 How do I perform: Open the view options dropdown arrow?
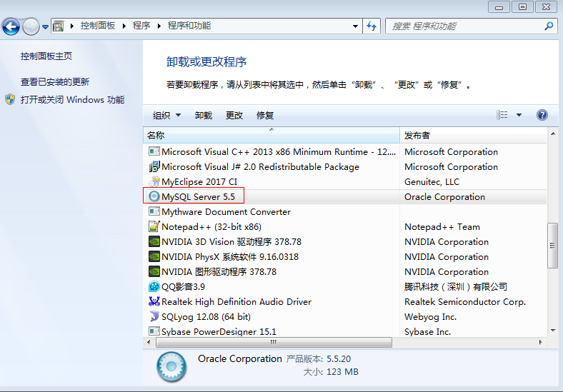(x=519, y=115)
